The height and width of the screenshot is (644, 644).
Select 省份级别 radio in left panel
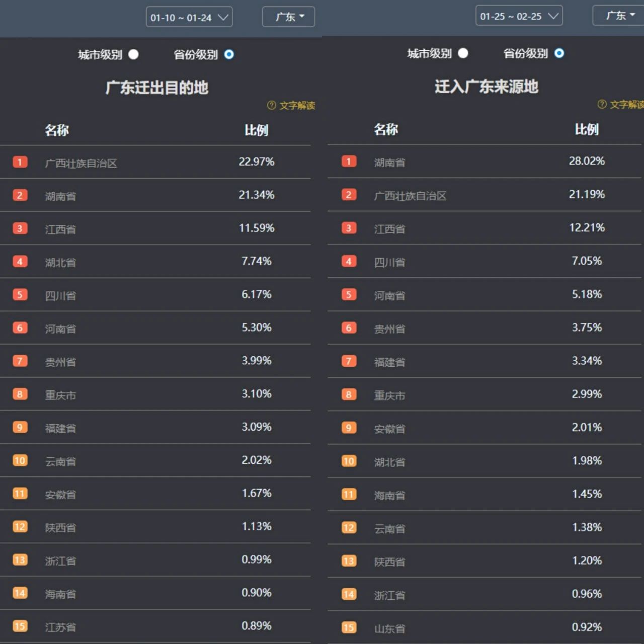click(229, 54)
